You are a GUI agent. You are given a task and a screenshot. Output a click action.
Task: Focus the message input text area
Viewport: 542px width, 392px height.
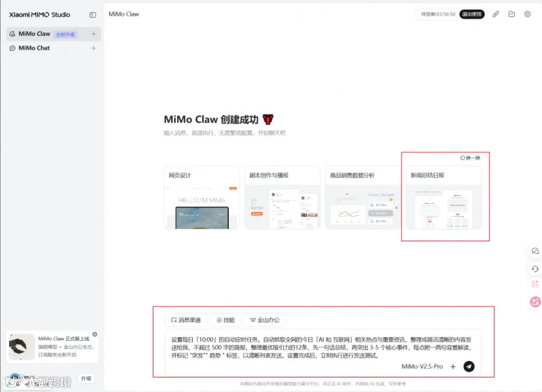tap(323, 347)
